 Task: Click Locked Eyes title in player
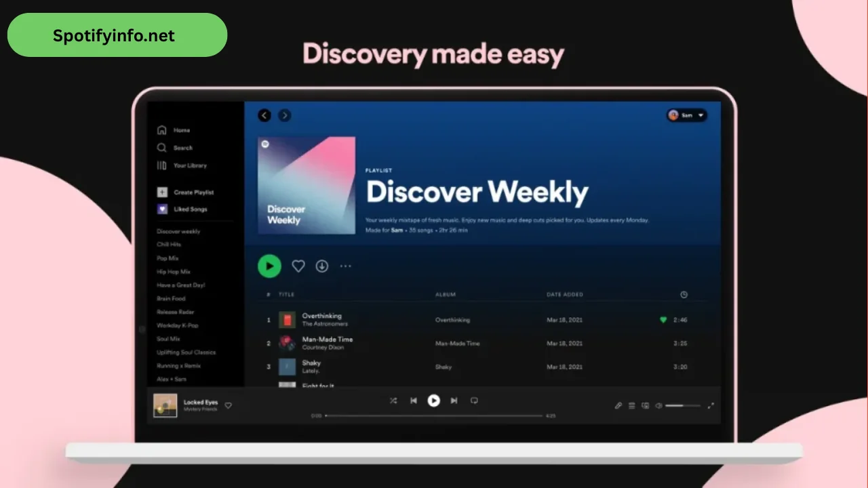click(x=201, y=402)
